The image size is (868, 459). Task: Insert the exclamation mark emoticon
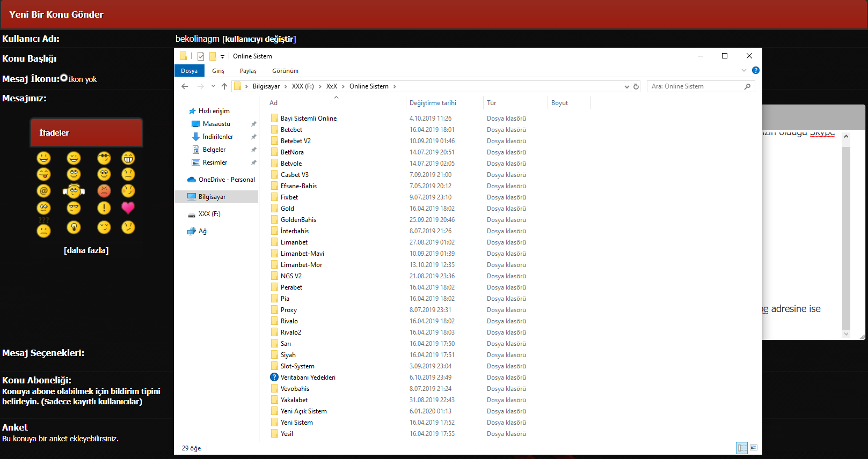(104, 208)
